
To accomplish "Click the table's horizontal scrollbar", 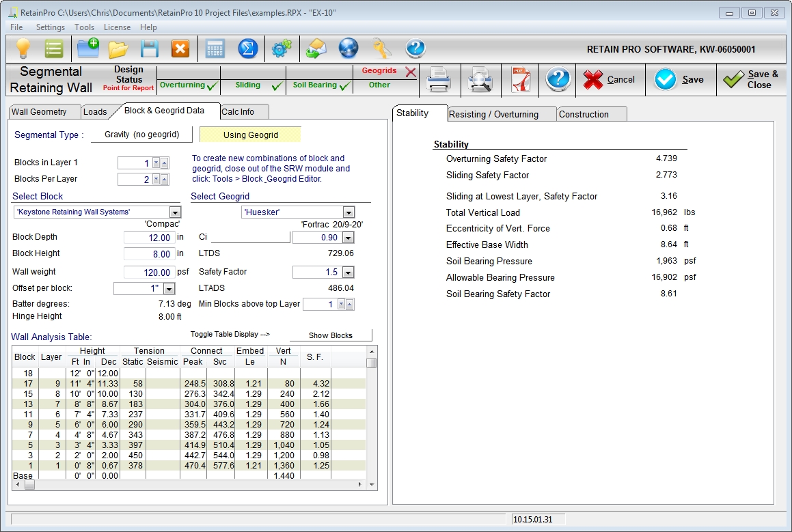I will (191, 484).
